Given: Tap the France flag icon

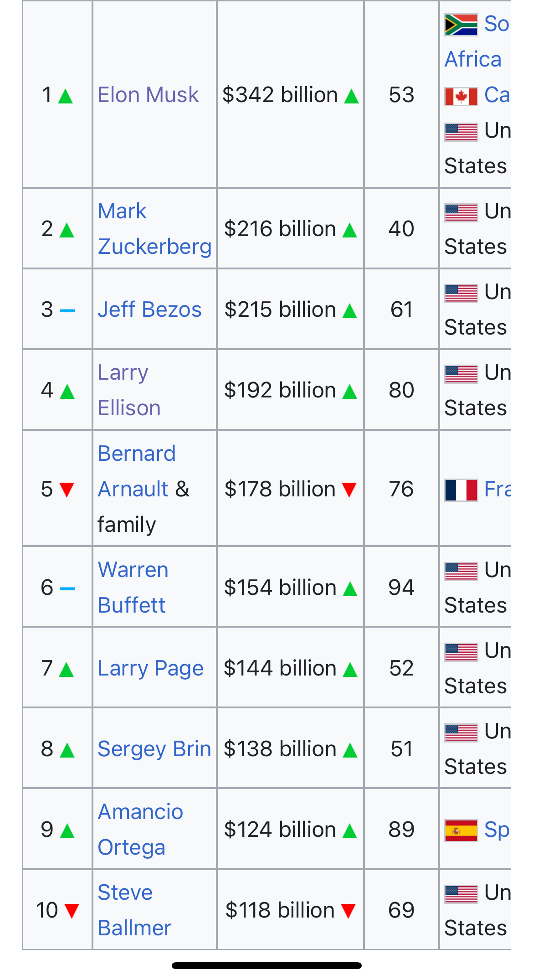Looking at the screenshot, I should [x=461, y=490].
